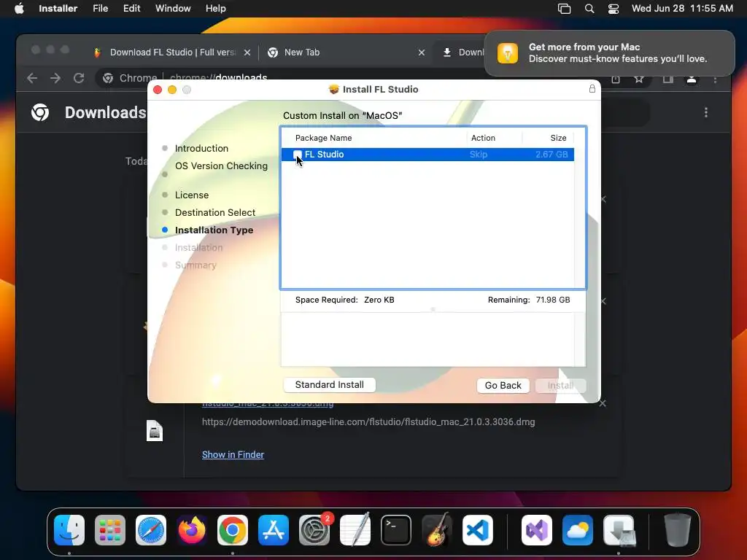The height and width of the screenshot is (560, 747).
Task: Bookmark this page with the star icon
Action: coord(639,79)
